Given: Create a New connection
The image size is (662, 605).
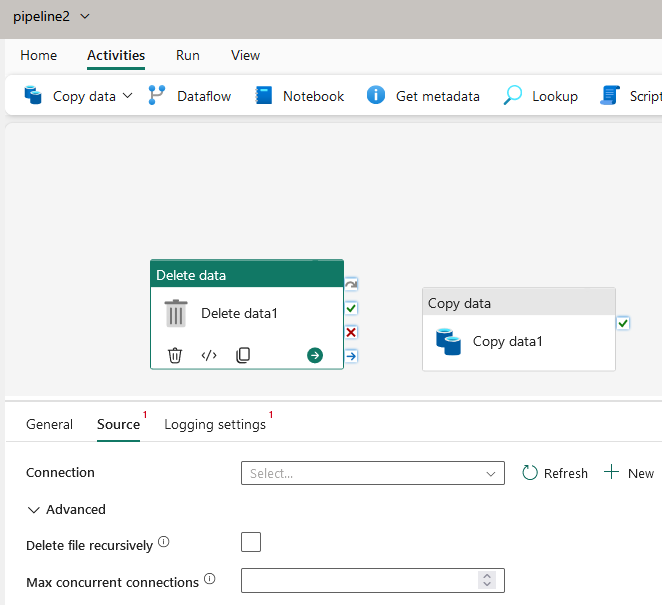Looking at the screenshot, I should pyautogui.click(x=629, y=473).
